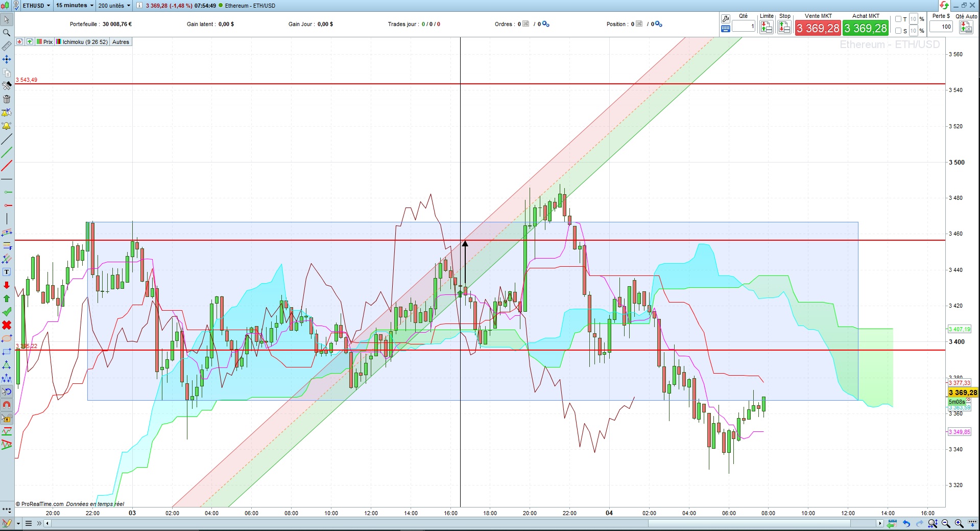The height and width of the screenshot is (531, 980).
Task: Select the magnifying glass zoom tool
Action: click(7, 33)
